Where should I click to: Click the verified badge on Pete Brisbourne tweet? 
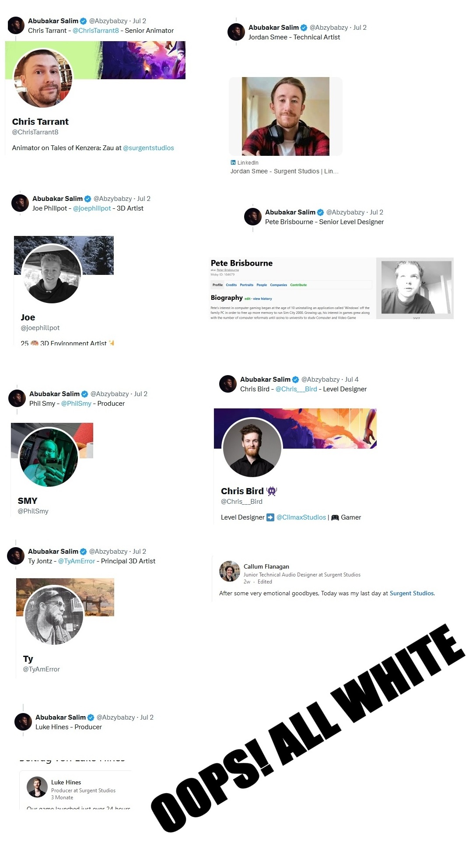(x=320, y=212)
